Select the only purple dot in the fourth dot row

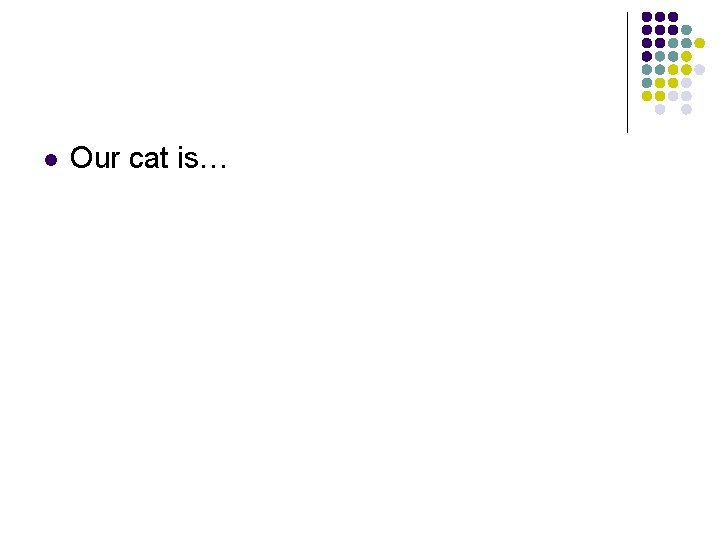647,56
